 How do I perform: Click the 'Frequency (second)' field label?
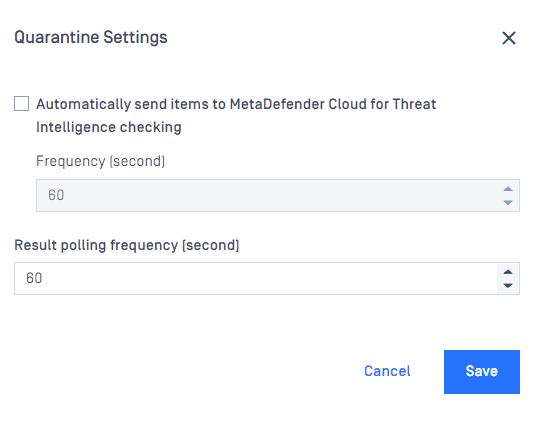[x=100, y=161]
